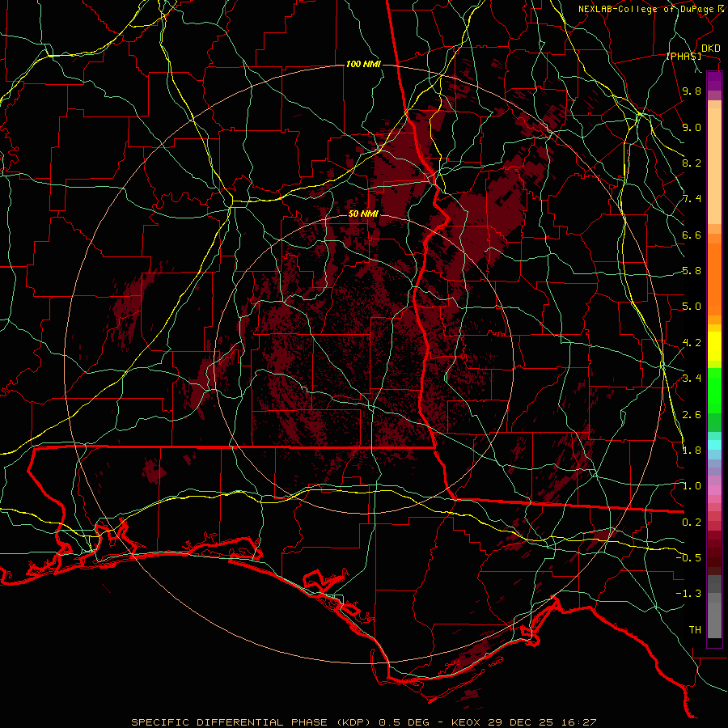Click the 50 NMI range ring label
Screen dimensions: 728x728
[x=363, y=214]
